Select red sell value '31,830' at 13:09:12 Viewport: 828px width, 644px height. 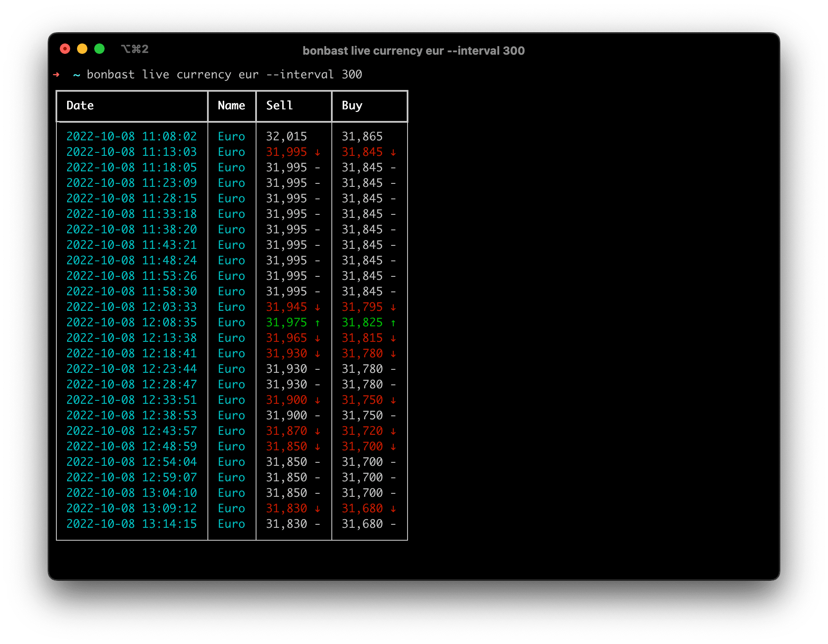click(287, 508)
